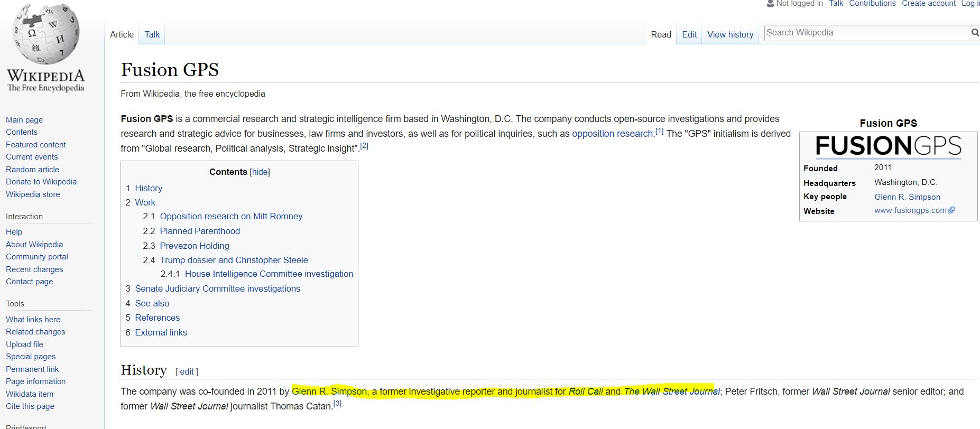The height and width of the screenshot is (429, 980).
Task: Click the external link icon beside fusiongps.com
Action: click(x=951, y=210)
